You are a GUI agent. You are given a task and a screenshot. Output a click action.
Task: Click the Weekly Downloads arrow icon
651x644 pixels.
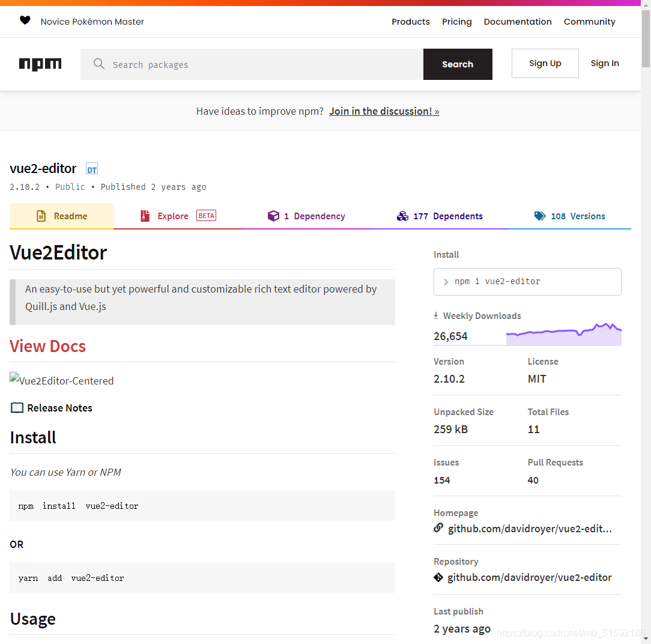point(436,315)
